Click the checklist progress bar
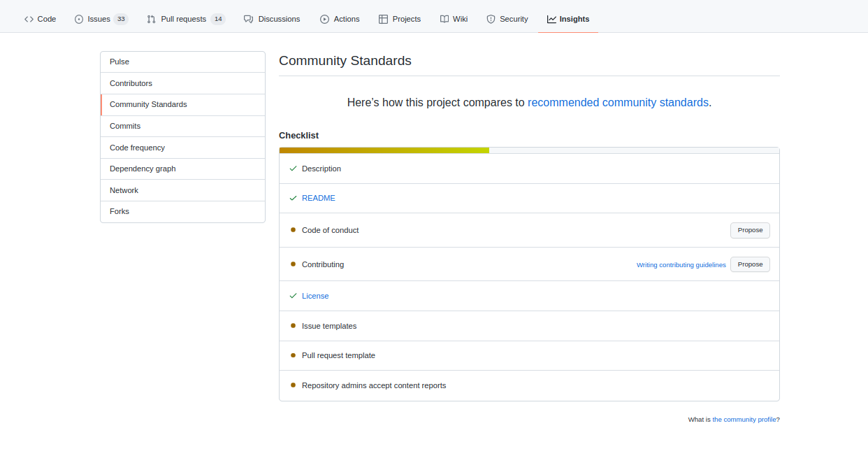This screenshot has height=456, width=868. click(529, 150)
